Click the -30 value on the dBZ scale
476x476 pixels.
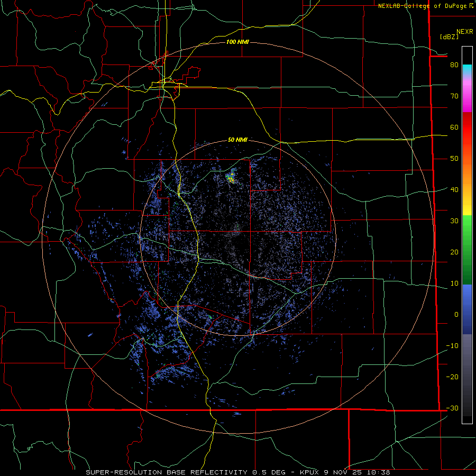pyautogui.click(x=452, y=408)
